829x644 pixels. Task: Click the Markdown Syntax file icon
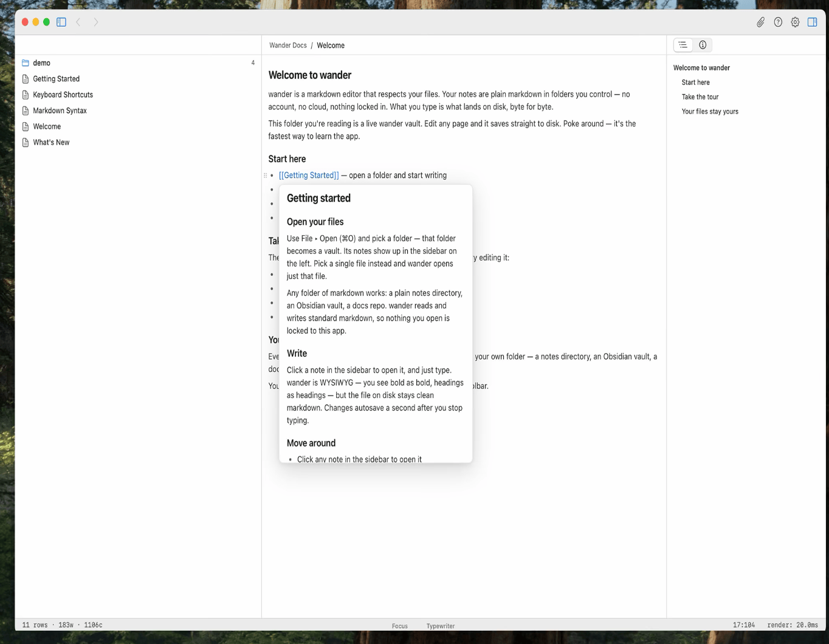pyautogui.click(x=26, y=111)
